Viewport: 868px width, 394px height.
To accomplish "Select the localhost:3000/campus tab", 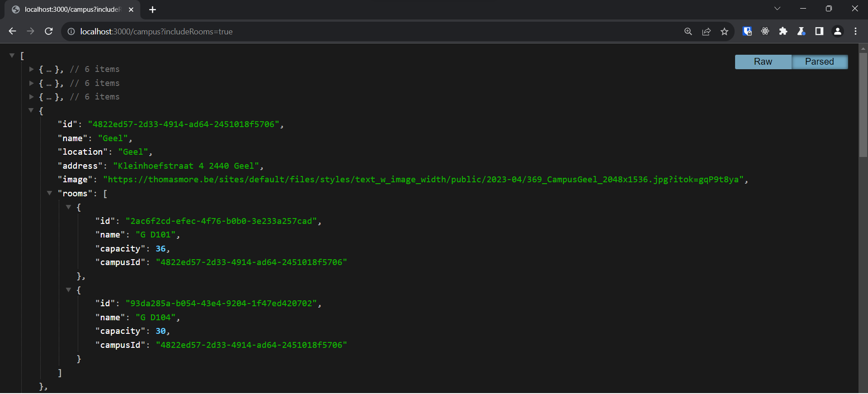I will click(x=72, y=9).
